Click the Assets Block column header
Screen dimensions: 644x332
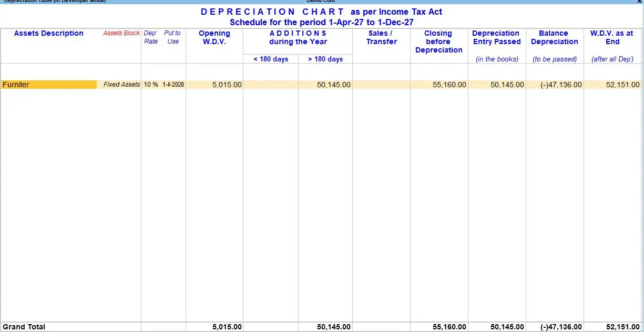[121, 33]
